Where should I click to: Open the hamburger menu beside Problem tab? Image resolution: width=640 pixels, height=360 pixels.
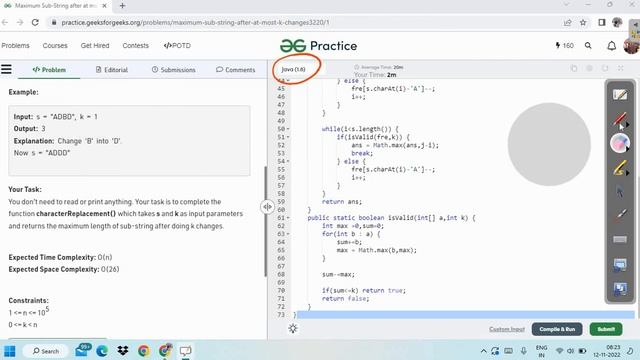pyautogui.click(x=6, y=69)
